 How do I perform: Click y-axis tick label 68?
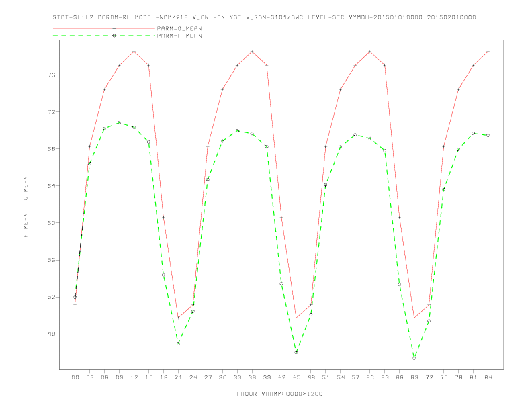pos(51,148)
